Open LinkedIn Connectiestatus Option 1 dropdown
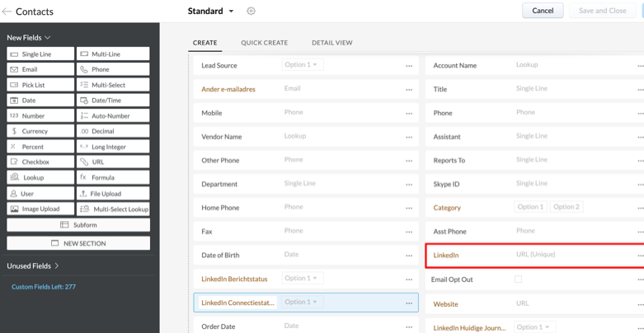Viewport: 644px width, 333px height. click(303, 302)
